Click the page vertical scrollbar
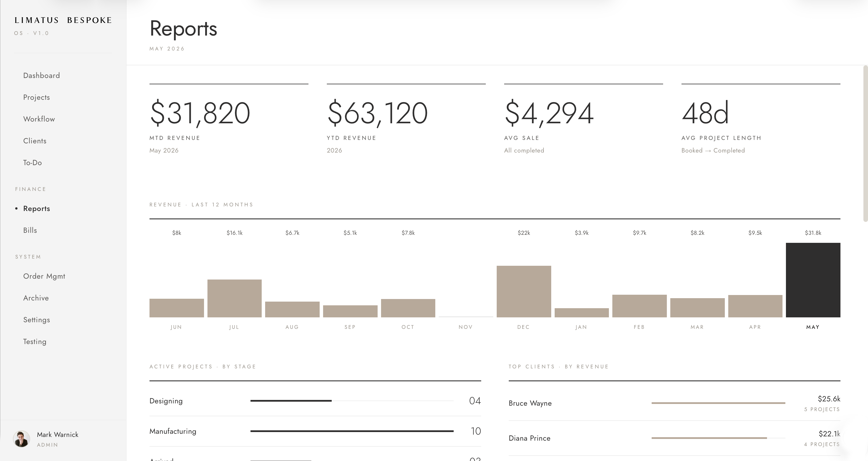The height and width of the screenshot is (461, 868). point(865,143)
